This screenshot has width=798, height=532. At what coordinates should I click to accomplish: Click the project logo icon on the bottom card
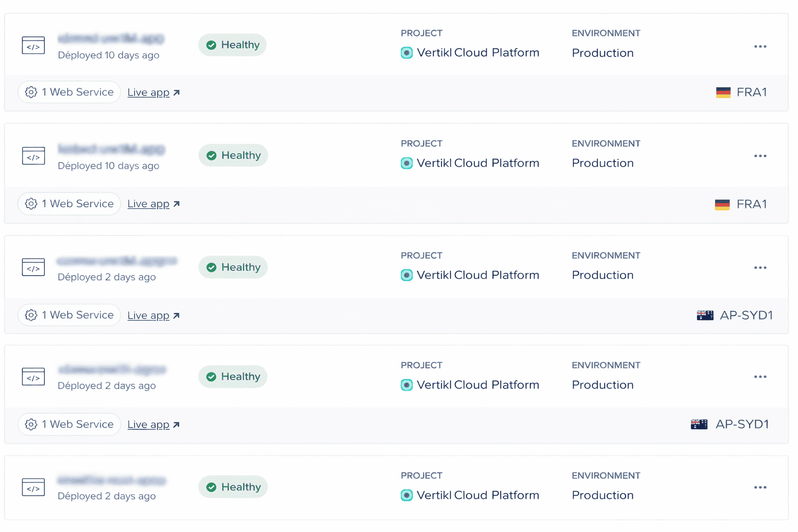407,495
